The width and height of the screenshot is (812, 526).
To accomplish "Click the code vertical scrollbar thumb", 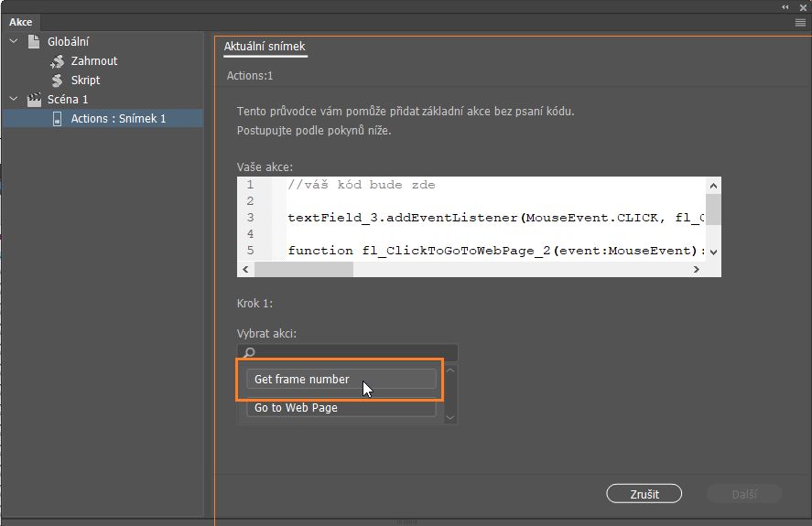I will (714, 209).
